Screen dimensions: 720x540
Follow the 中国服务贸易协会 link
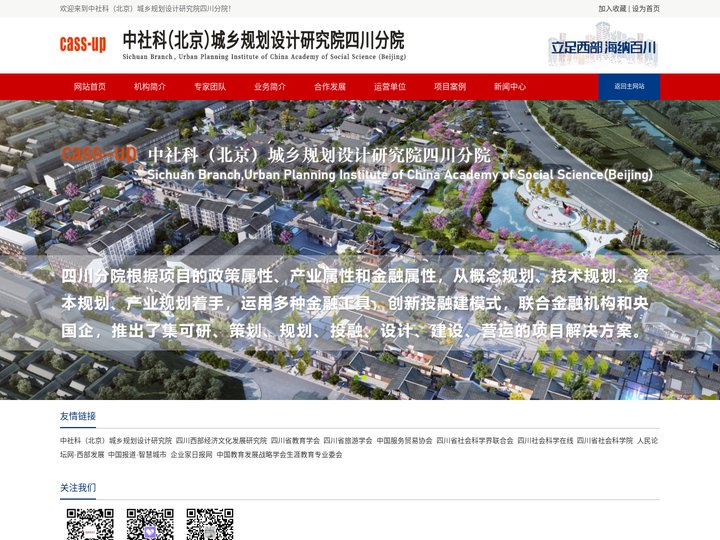click(x=405, y=440)
